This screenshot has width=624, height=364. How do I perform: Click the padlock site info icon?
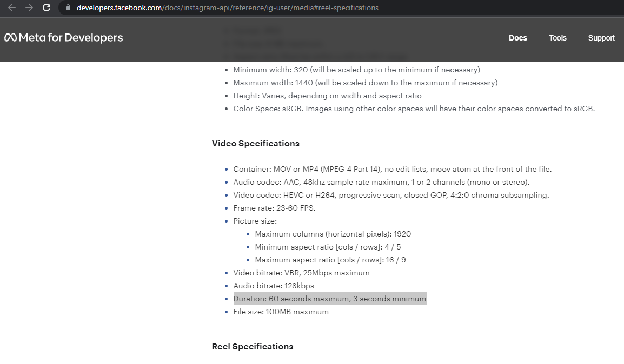point(68,8)
